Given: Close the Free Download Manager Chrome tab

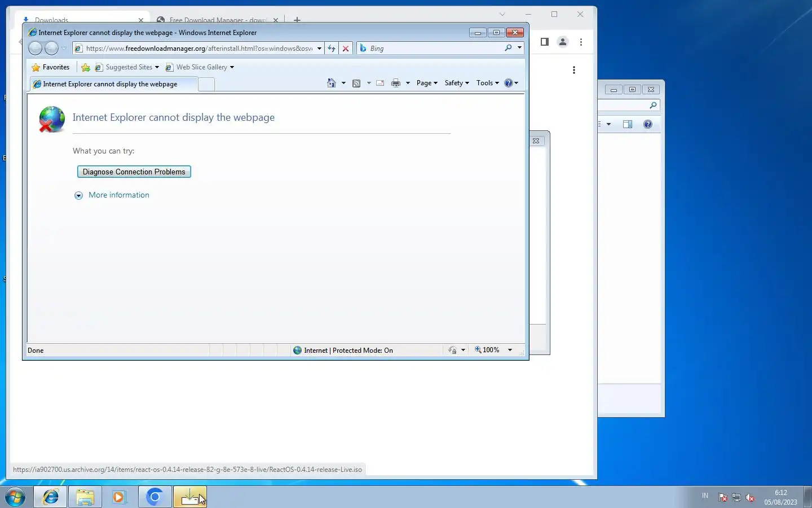Looking at the screenshot, I should tap(276, 20).
